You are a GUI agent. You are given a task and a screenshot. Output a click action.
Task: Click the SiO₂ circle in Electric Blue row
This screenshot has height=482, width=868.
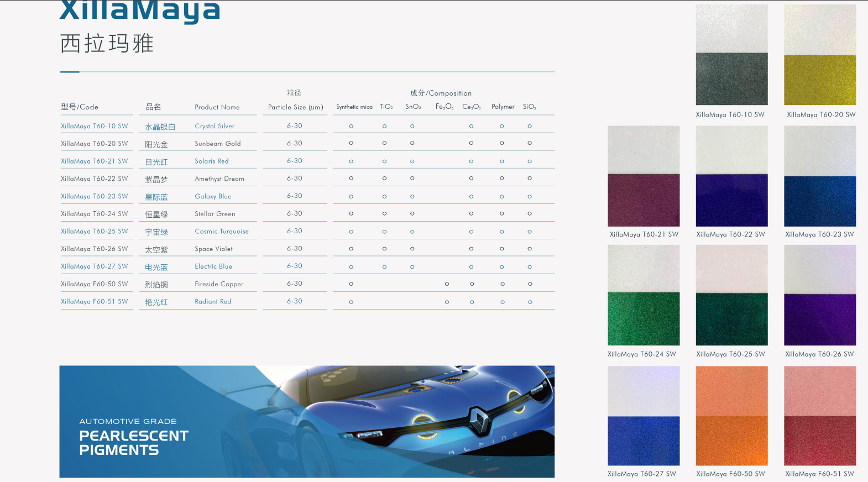click(530, 267)
